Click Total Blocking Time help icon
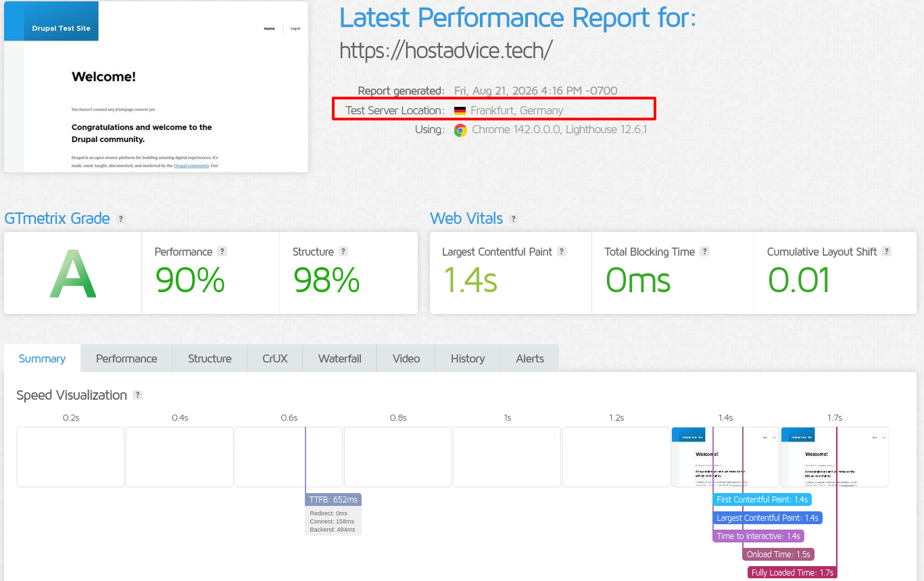Image resolution: width=924 pixels, height=581 pixels. [x=704, y=252]
